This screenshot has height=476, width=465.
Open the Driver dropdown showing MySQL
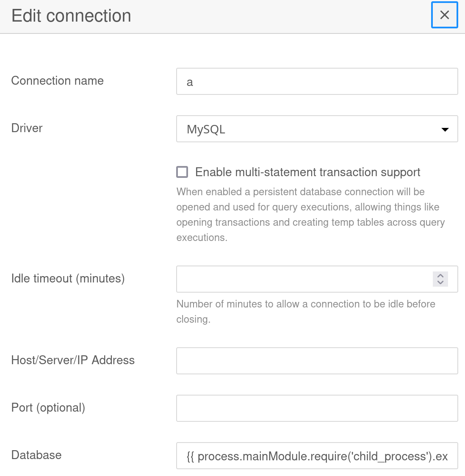click(x=309, y=129)
